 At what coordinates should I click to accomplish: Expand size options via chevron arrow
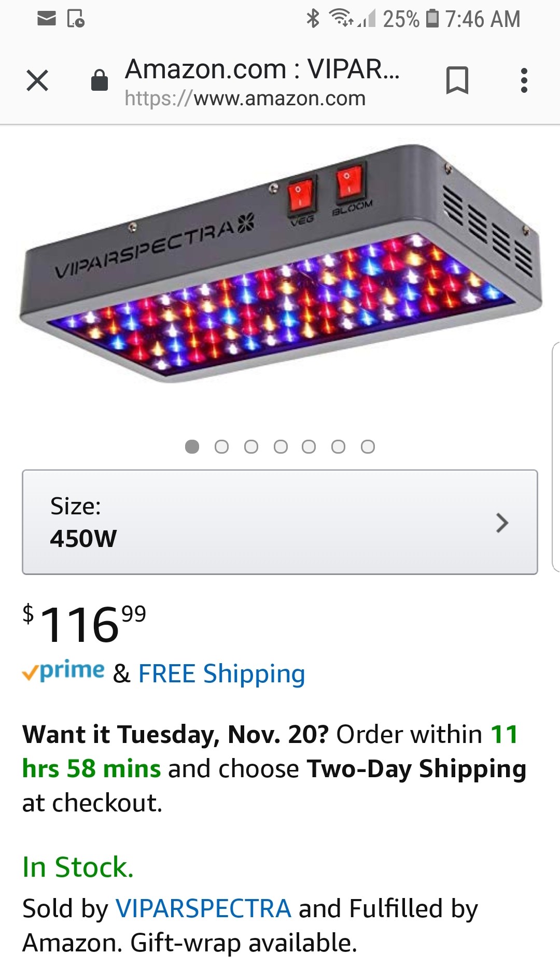pyautogui.click(x=502, y=523)
